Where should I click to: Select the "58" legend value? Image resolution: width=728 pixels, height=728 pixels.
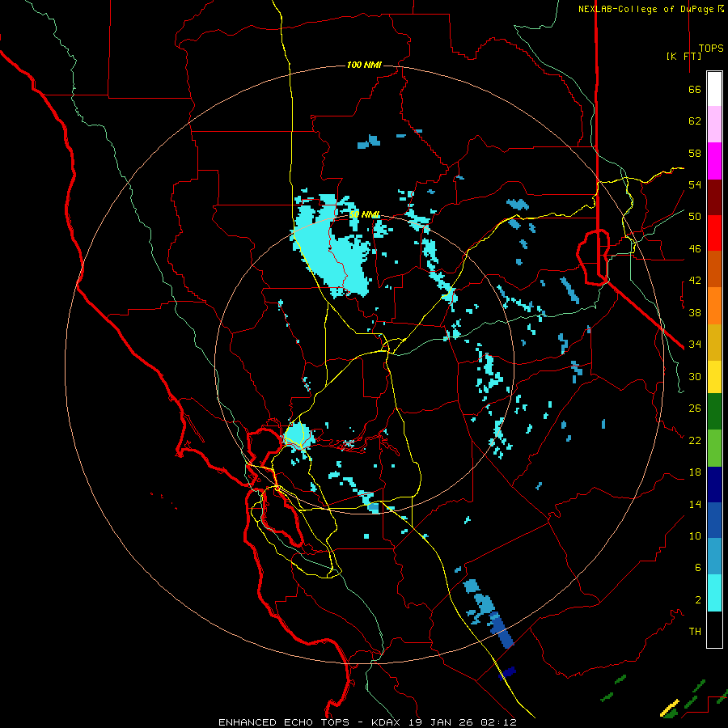tap(695, 153)
